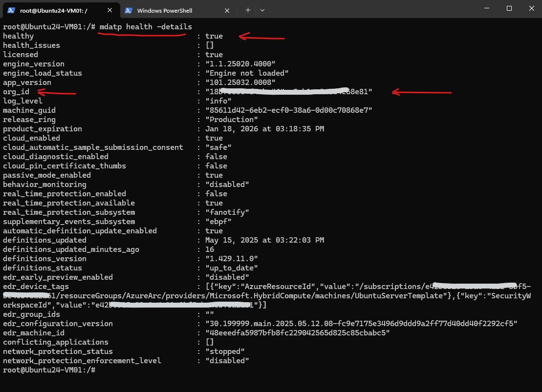Click the 'real_time_protection_enabled' field name
The image size is (542, 392).
[65, 194]
